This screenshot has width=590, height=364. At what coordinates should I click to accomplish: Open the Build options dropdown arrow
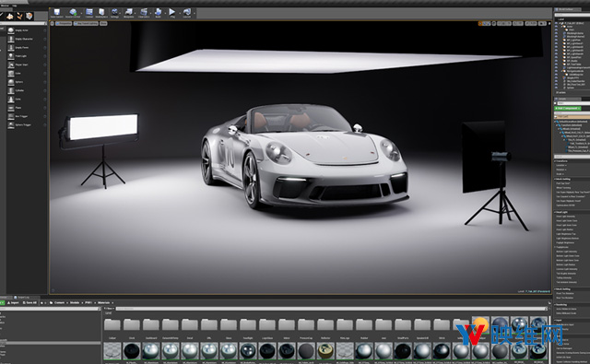[164, 13]
